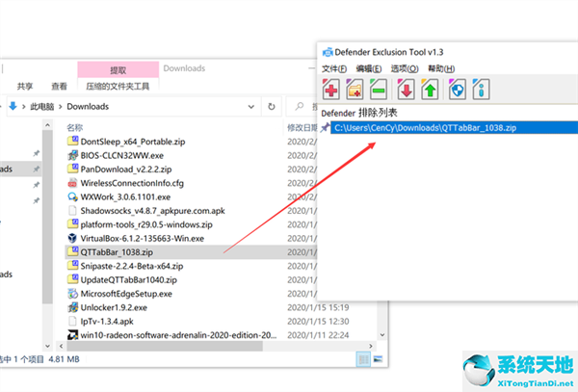Select BIOS-CLCN32WW.exe file
Image resolution: width=578 pixels, height=392 pixels.
[122, 155]
